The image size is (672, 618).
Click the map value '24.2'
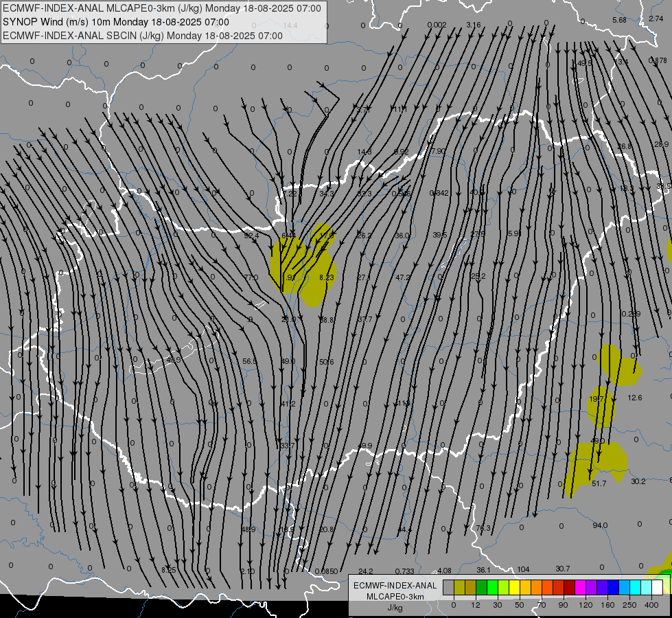coord(366,571)
